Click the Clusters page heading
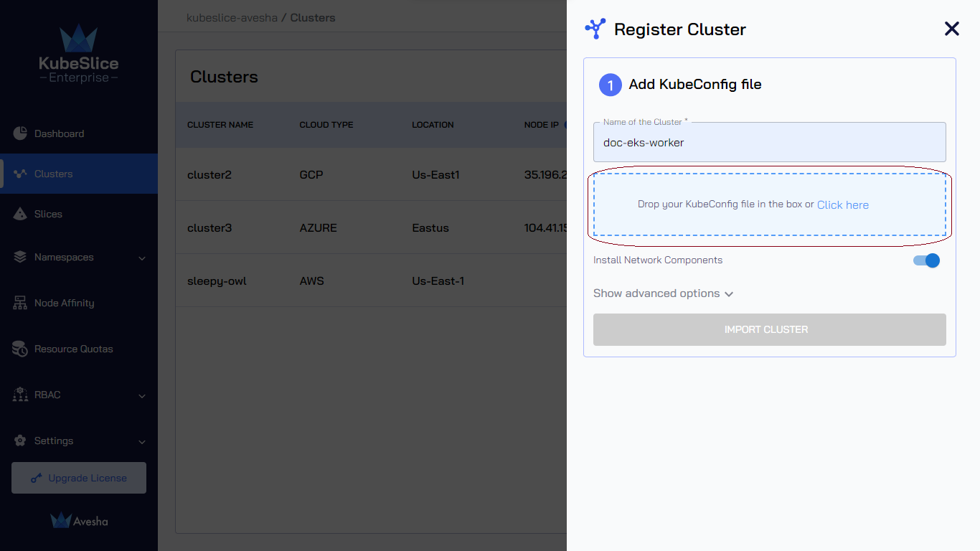 224,77
